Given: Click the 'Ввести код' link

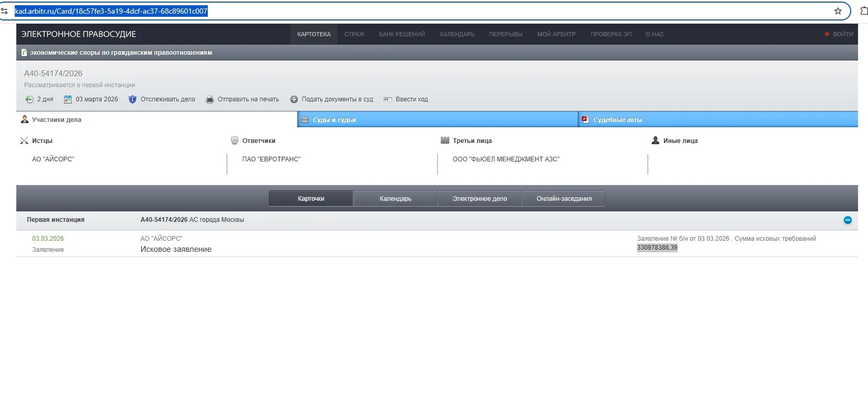Looking at the screenshot, I should tap(412, 99).
